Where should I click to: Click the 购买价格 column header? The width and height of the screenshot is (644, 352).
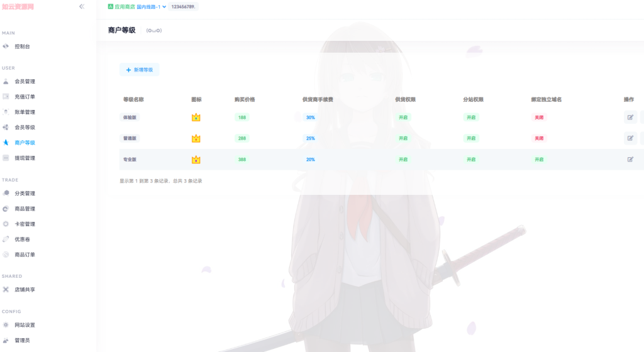[245, 99]
